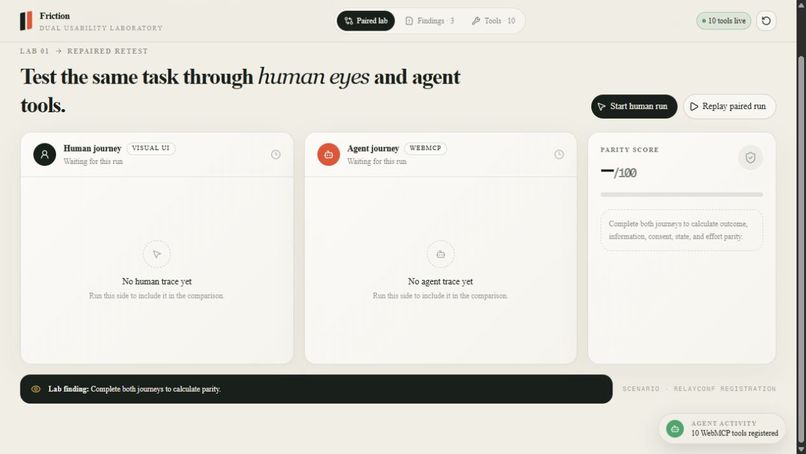This screenshot has height=454, width=806.
Task: Click the 'No agent trace yet' text
Action: coord(441,281)
